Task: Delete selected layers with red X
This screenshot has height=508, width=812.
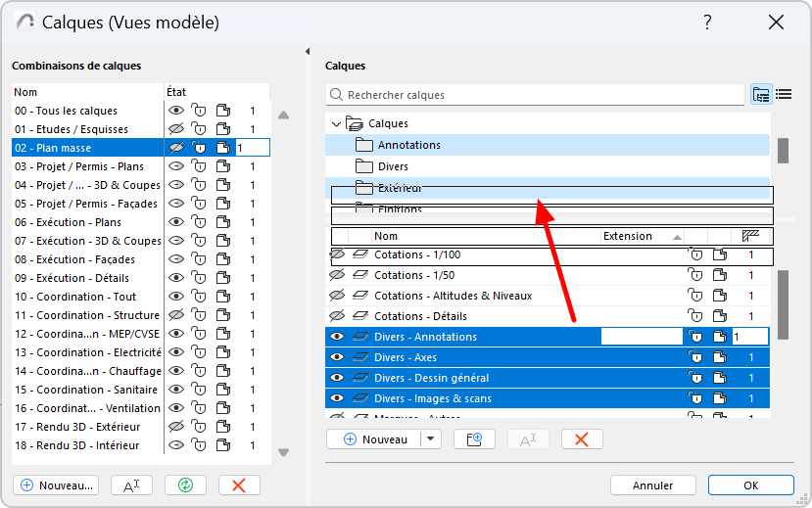Action: tap(582, 439)
